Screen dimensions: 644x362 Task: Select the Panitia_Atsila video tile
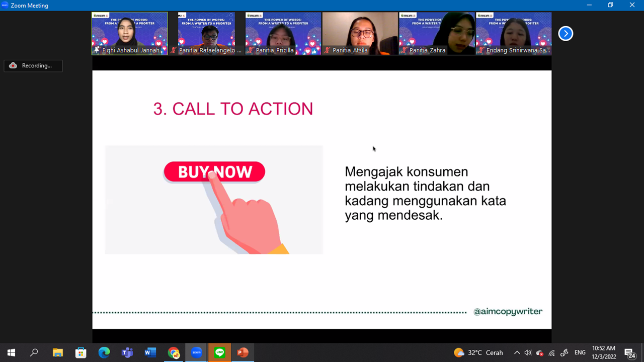[x=360, y=33]
